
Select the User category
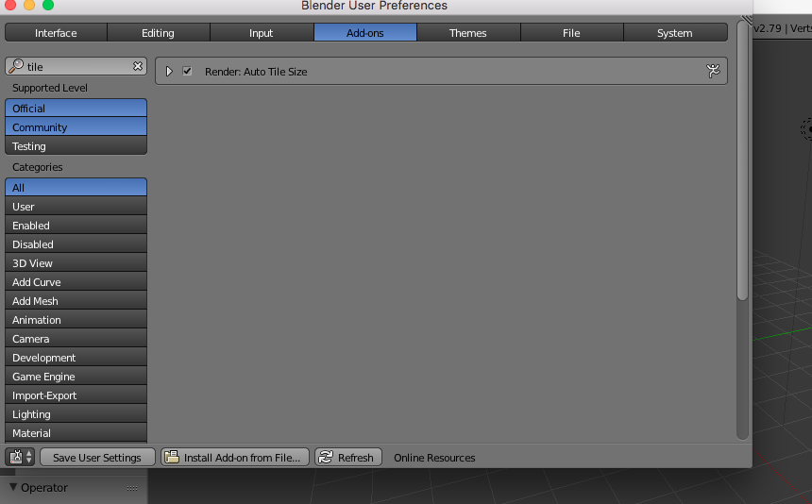(x=76, y=207)
